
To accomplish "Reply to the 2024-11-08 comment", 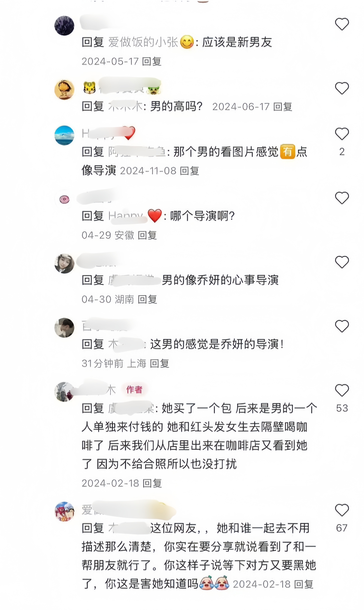I will 189,171.
